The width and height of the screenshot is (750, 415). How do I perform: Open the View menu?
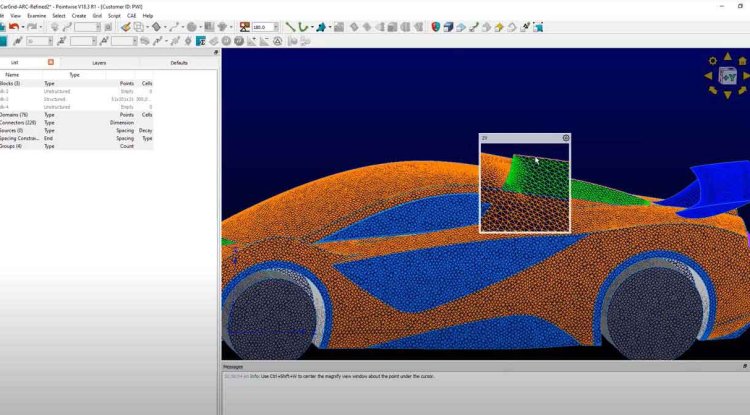tap(15, 16)
